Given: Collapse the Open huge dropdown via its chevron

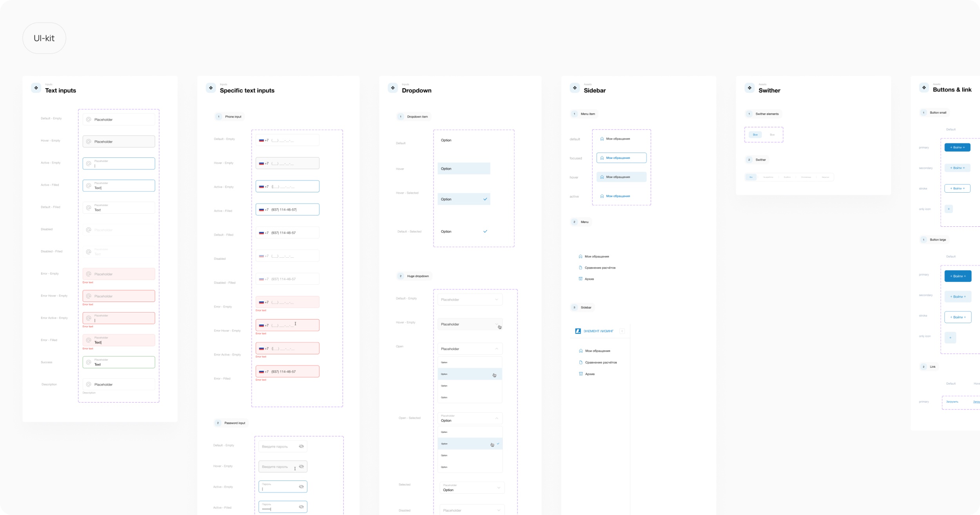Looking at the screenshot, I should pyautogui.click(x=497, y=349).
